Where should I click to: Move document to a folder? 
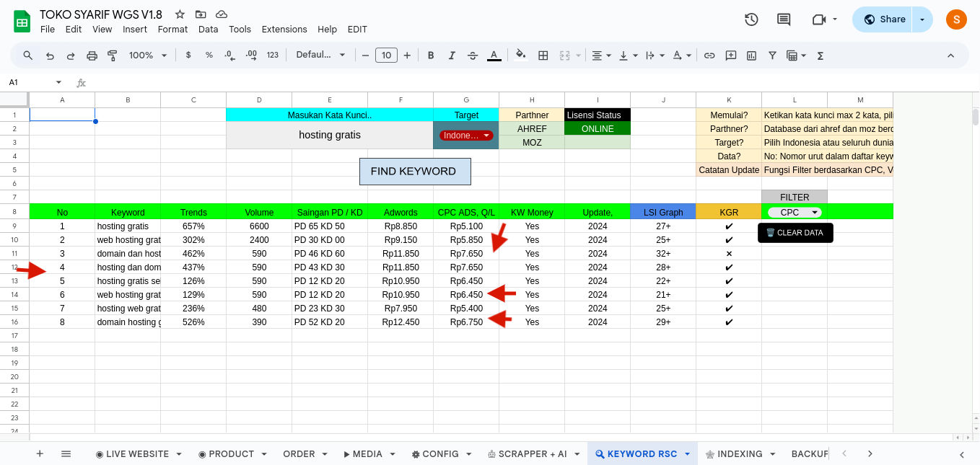tap(201, 14)
